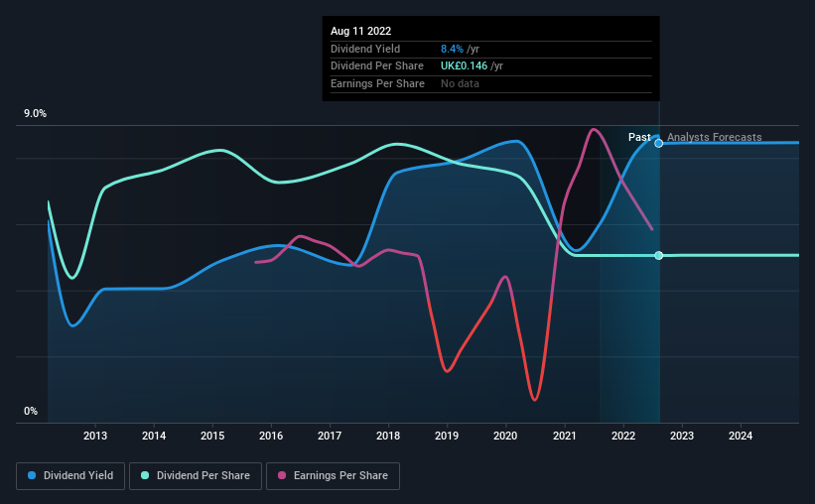Click the Analysts Forecasts label

click(x=714, y=137)
